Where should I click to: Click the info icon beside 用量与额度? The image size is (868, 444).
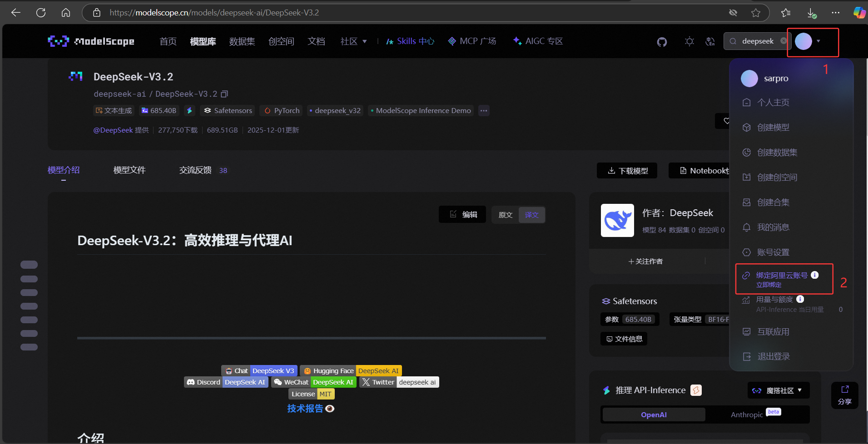[800, 299]
